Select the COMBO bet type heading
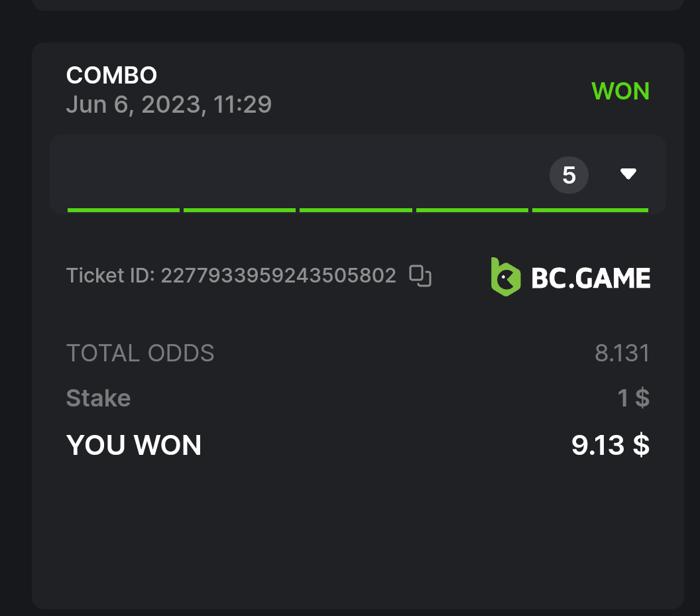 (111, 76)
